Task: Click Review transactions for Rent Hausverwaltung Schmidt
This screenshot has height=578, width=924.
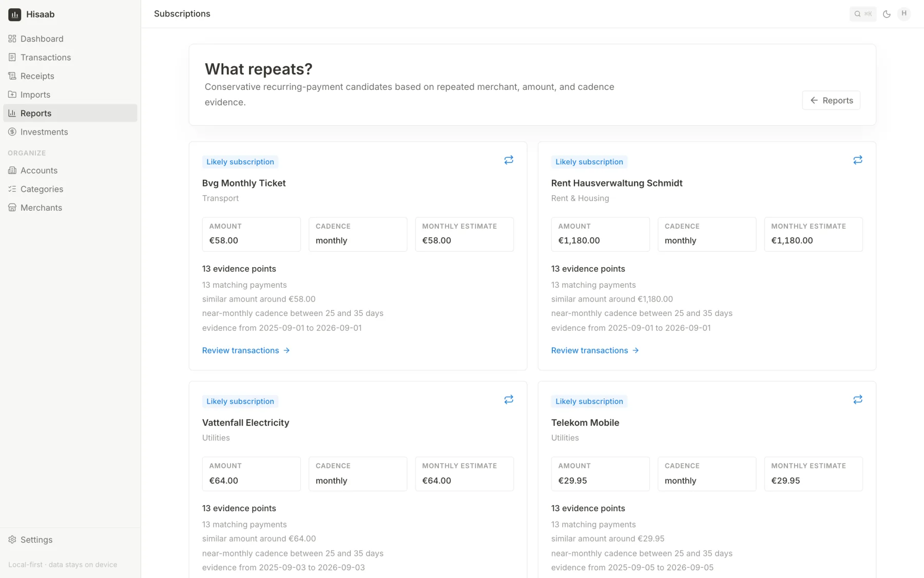Action: tap(595, 350)
